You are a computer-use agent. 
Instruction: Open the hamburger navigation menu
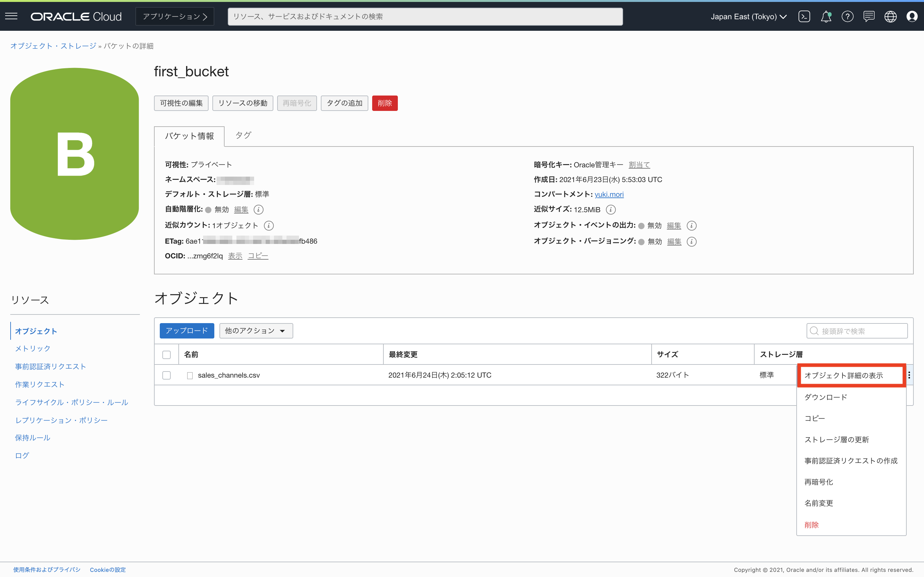12,16
